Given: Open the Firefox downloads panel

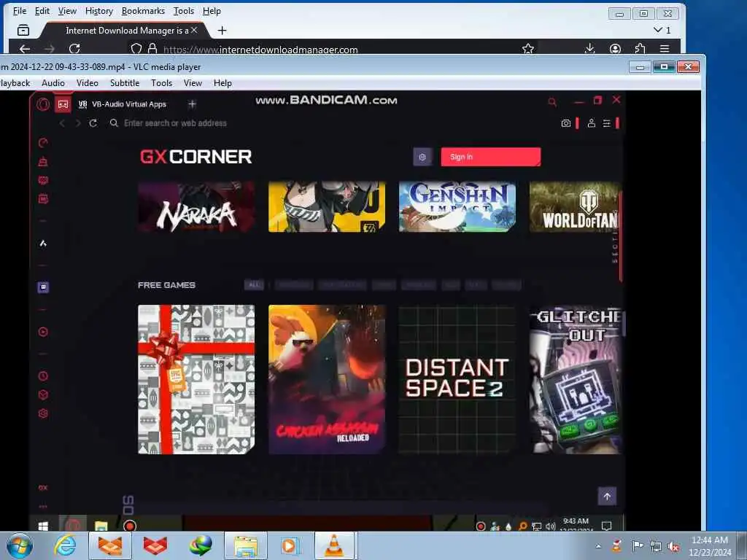Looking at the screenshot, I should pos(589,48).
